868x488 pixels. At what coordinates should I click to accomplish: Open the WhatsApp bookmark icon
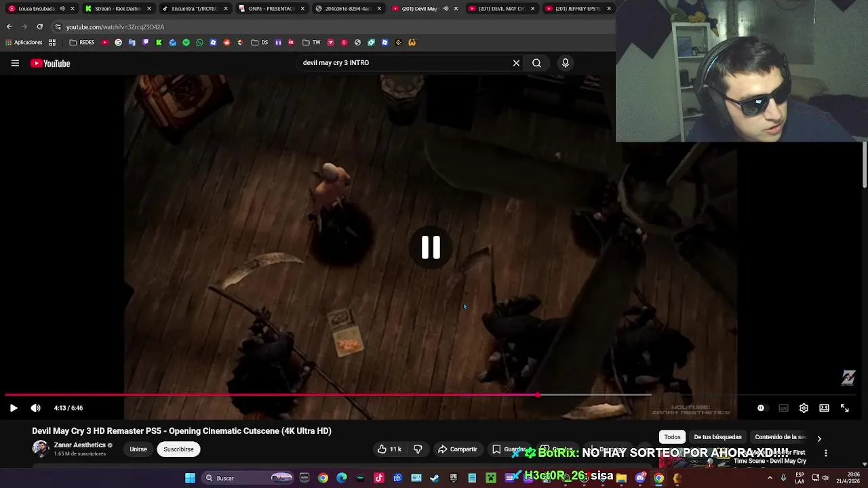199,42
